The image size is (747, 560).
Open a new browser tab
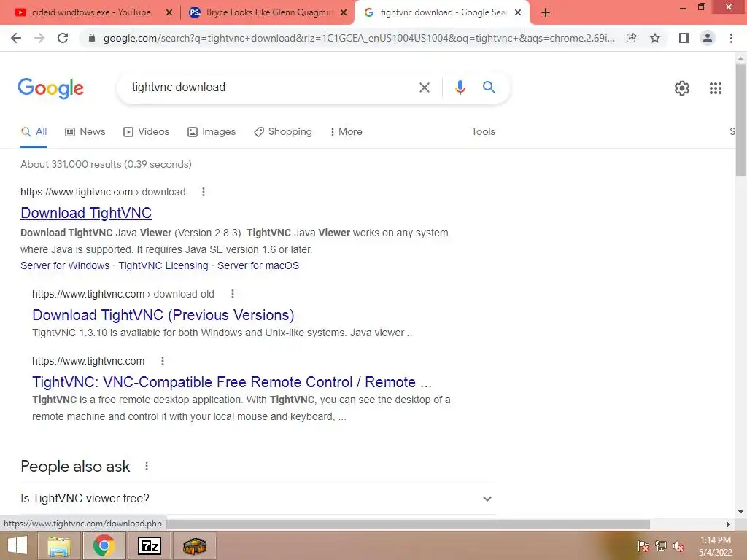[546, 13]
